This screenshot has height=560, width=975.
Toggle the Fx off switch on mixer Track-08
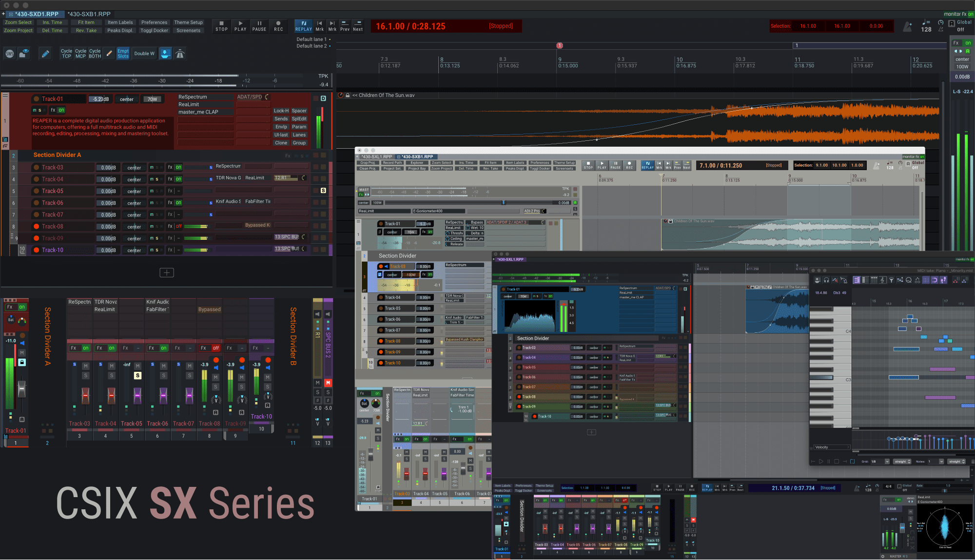(x=216, y=348)
